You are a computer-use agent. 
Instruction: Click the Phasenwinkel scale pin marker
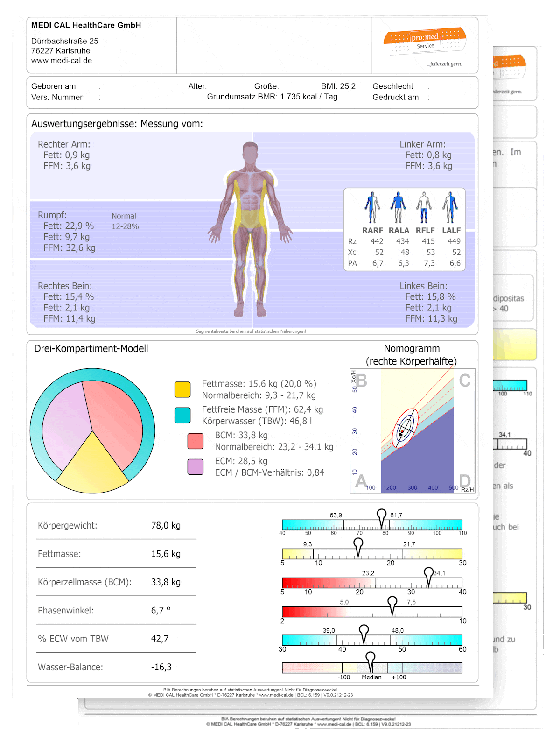pyautogui.click(x=392, y=603)
